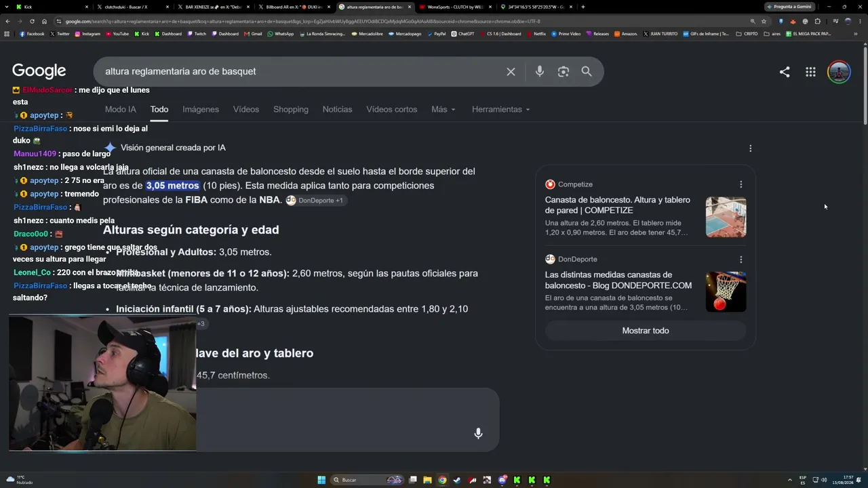Click the Mostrar todo button
The height and width of the screenshot is (488, 868).
[646, 331]
